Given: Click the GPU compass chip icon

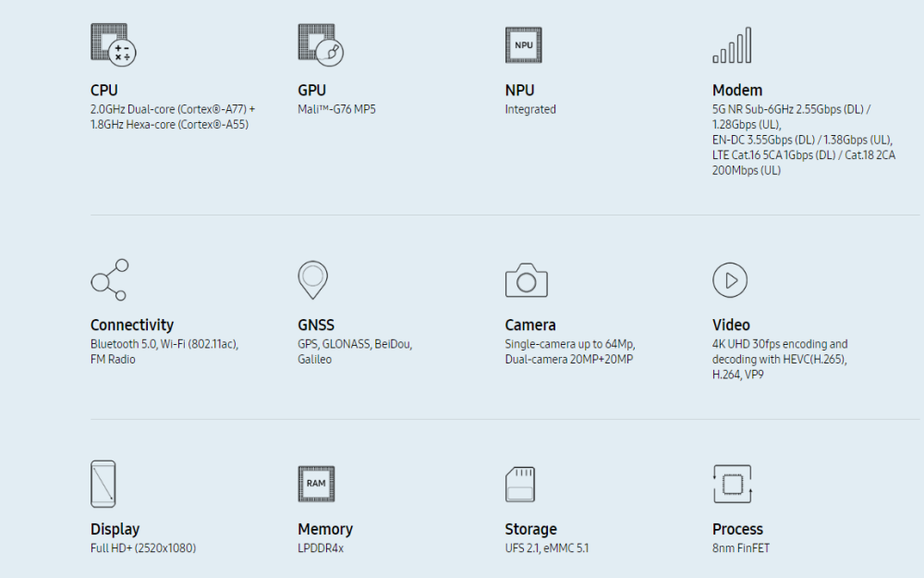Looking at the screenshot, I should 319,43.
